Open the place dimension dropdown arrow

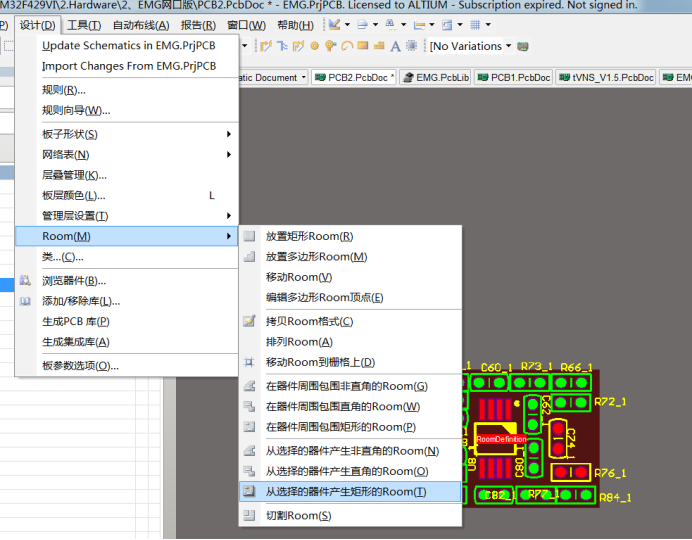432,25
